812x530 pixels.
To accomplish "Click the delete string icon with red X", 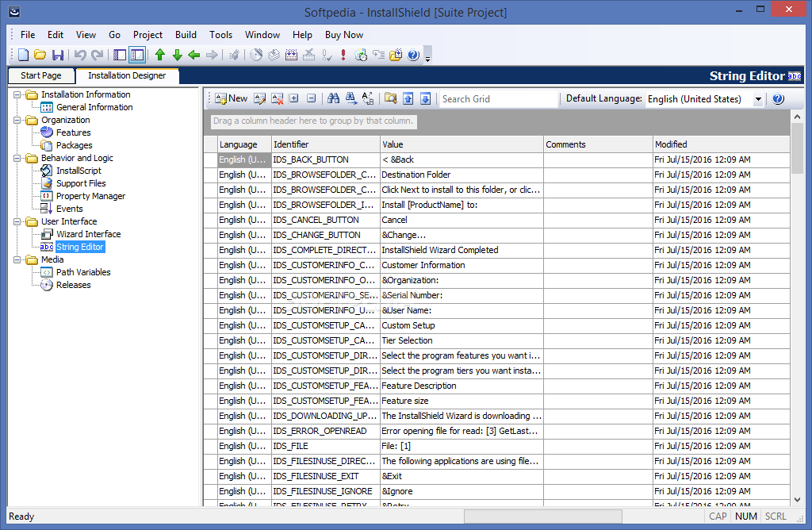I will 277,98.
